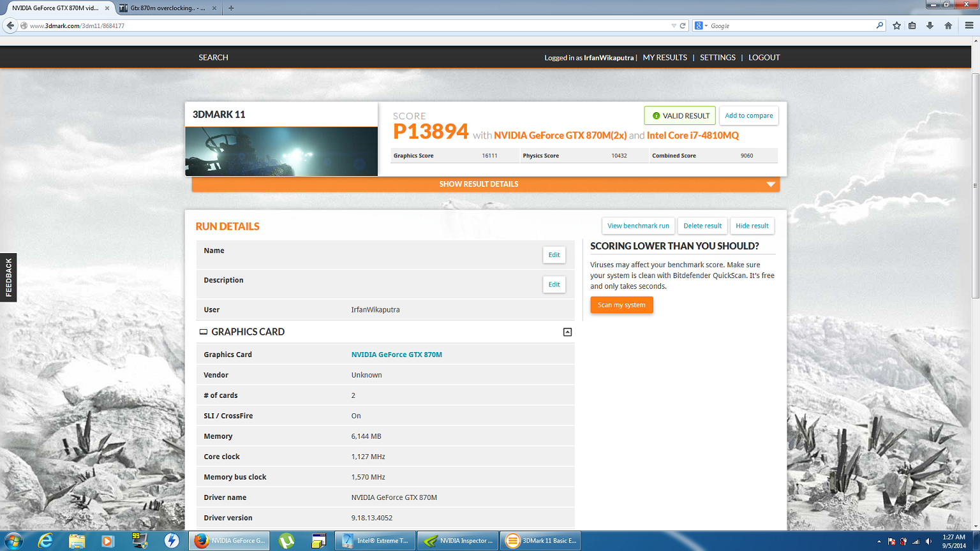Open the window-with-note taskbar icon
The height and width of the screenshot is (551, 980).
click(318, 541)
